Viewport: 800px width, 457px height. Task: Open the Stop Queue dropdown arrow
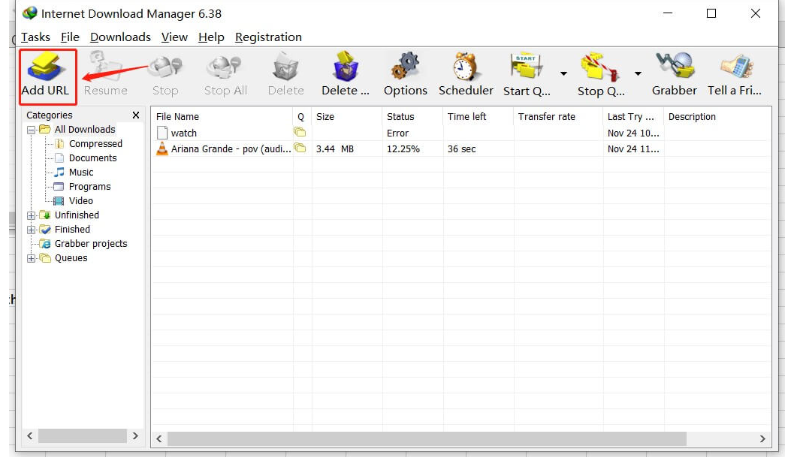(638, 74)
